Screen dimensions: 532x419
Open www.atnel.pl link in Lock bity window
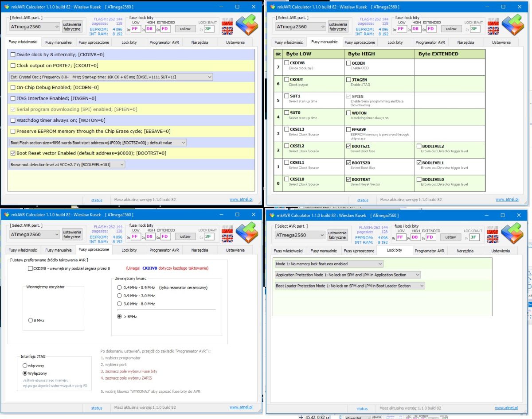click(506, 408)
